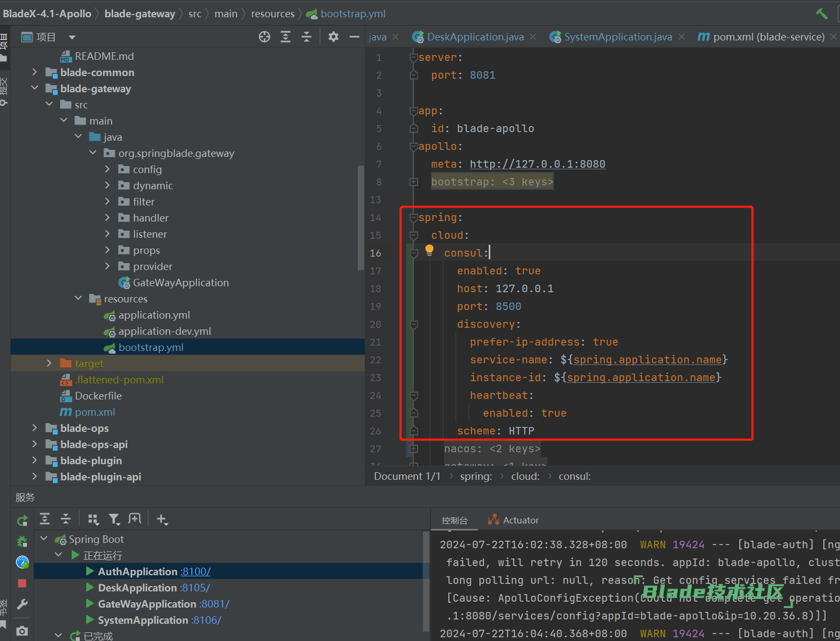Switch to Actuator tab
The height and width of the screenshot is (641, 840).
[513, 520]
